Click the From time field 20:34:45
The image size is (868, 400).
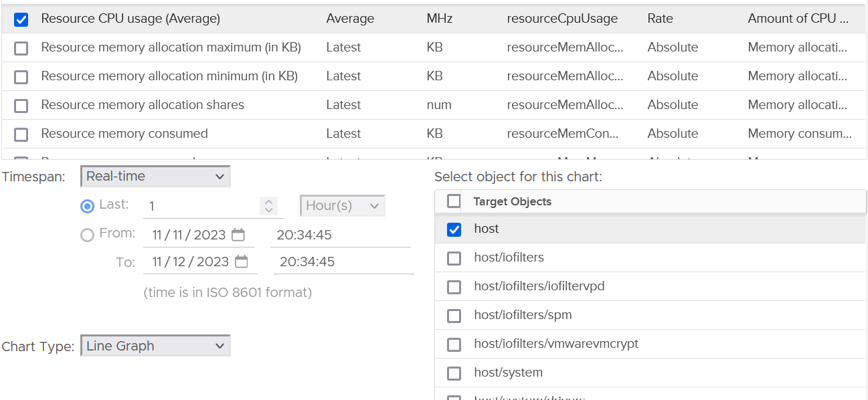pos(340,235)
